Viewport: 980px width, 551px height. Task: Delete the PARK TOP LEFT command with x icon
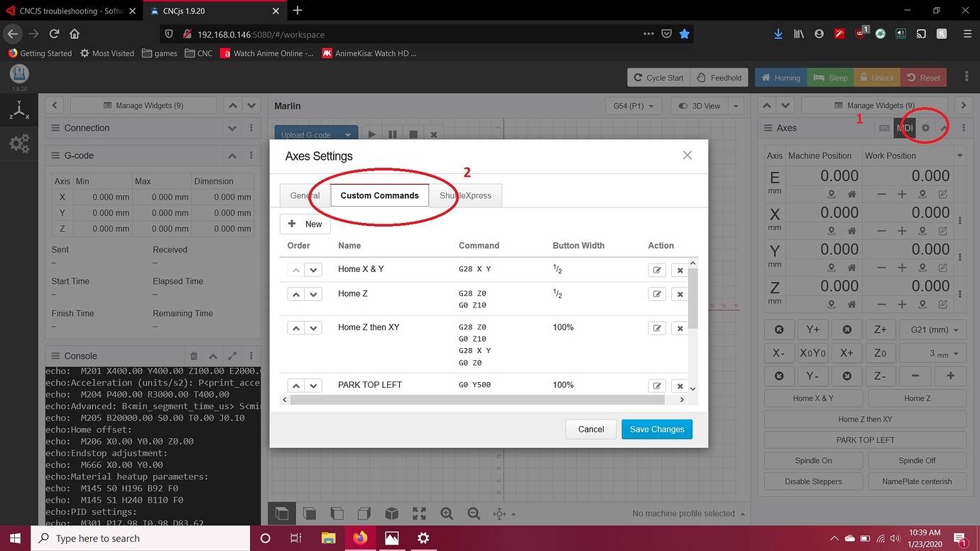[680, 385]
